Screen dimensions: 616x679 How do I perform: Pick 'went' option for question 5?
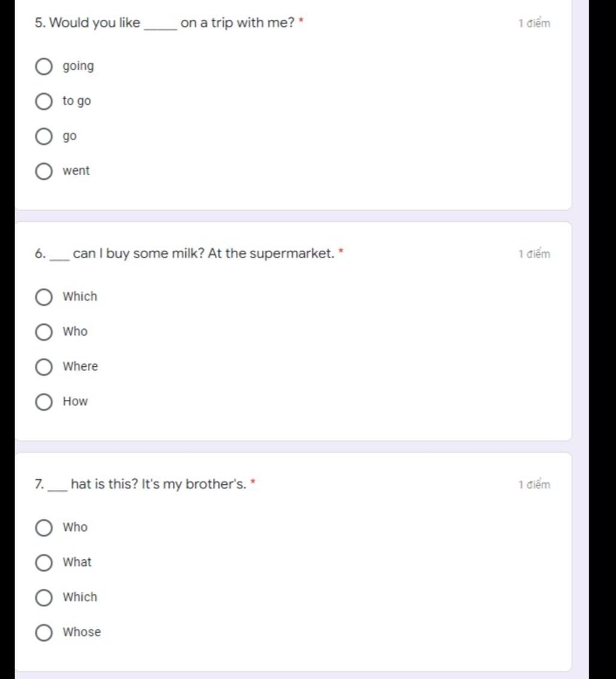click(x=44, y=171)
